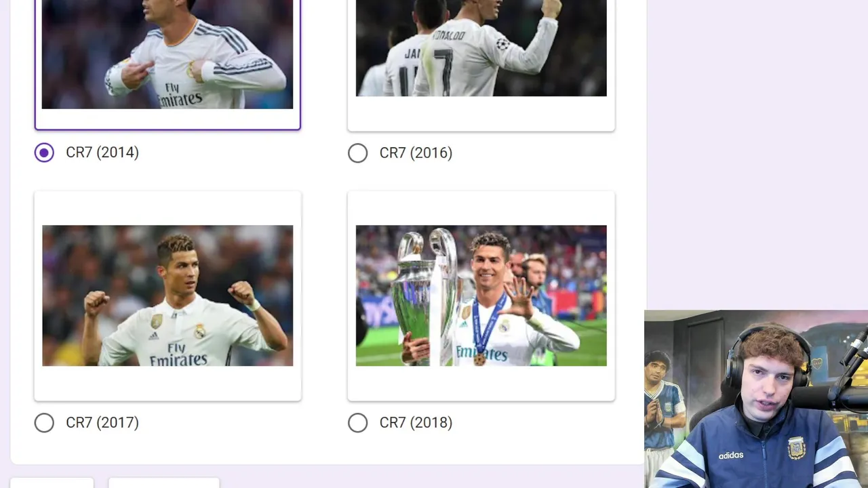Click the white card below the 2016 image

[x=481, y=114]
